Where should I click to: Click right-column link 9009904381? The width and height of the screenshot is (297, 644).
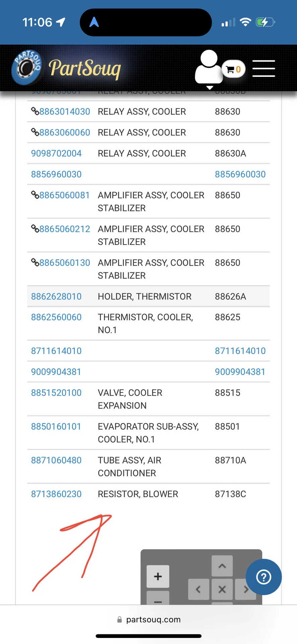[240, 372]
